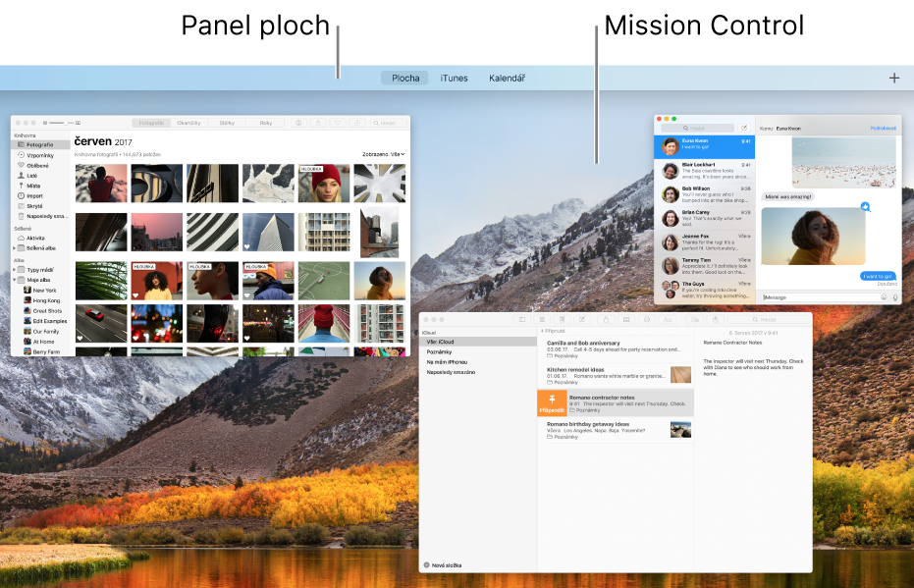The height and width of the screenshot is (588, 914).
Task: Select the green soccer field photo thumbnail
Action: click(x=324, y=281)
